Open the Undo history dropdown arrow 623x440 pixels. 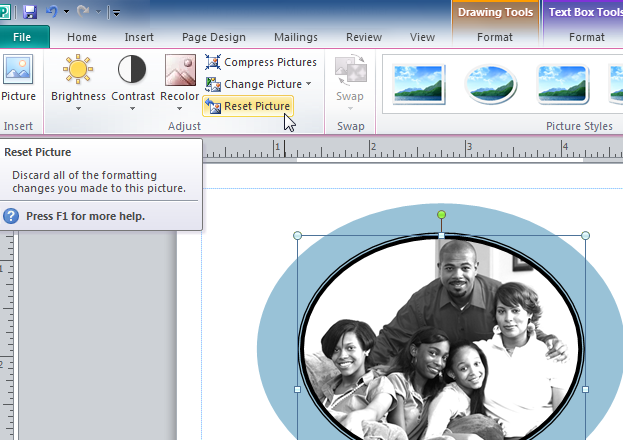click(x=66, y=12)
